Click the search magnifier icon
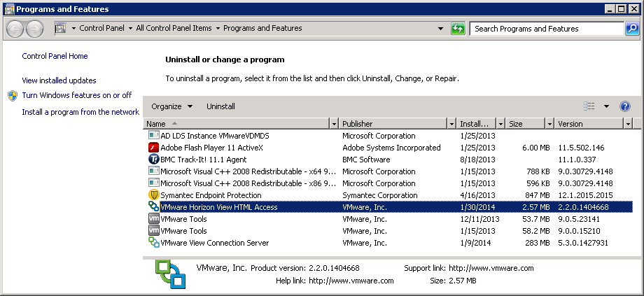 pos(631,29)
